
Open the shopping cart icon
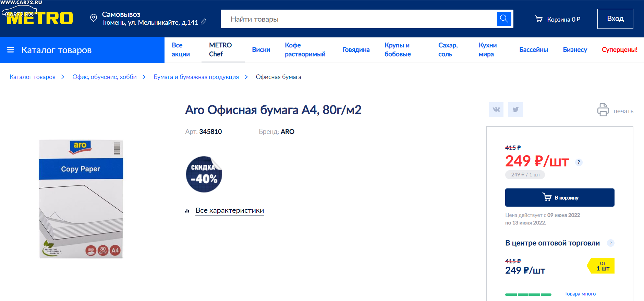click(x=538, y=19)
